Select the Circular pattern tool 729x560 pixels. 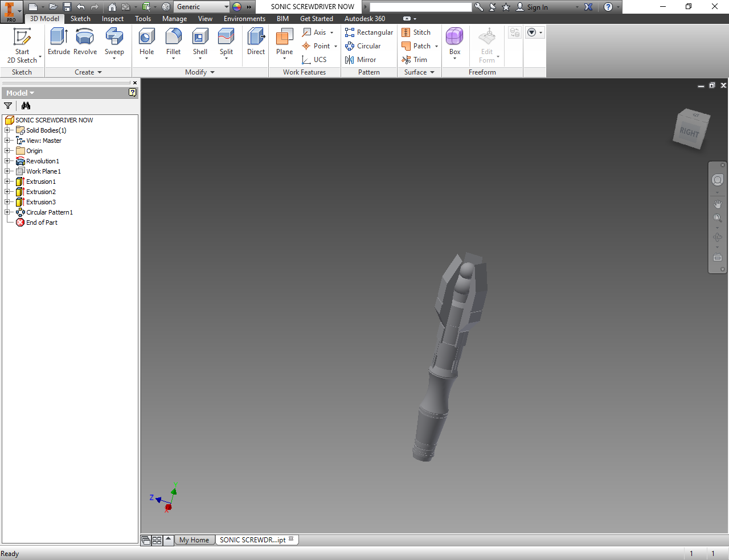point(363,46)
